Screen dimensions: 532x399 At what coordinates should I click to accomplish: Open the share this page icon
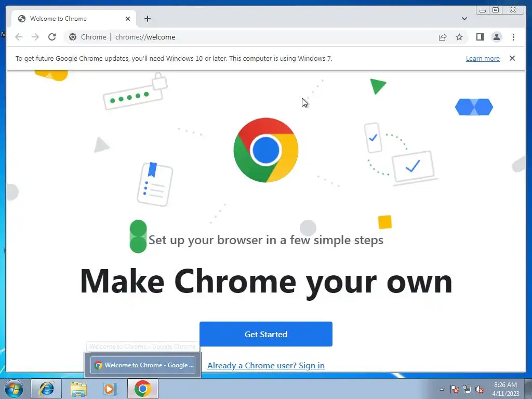click(x=443, y=37)
